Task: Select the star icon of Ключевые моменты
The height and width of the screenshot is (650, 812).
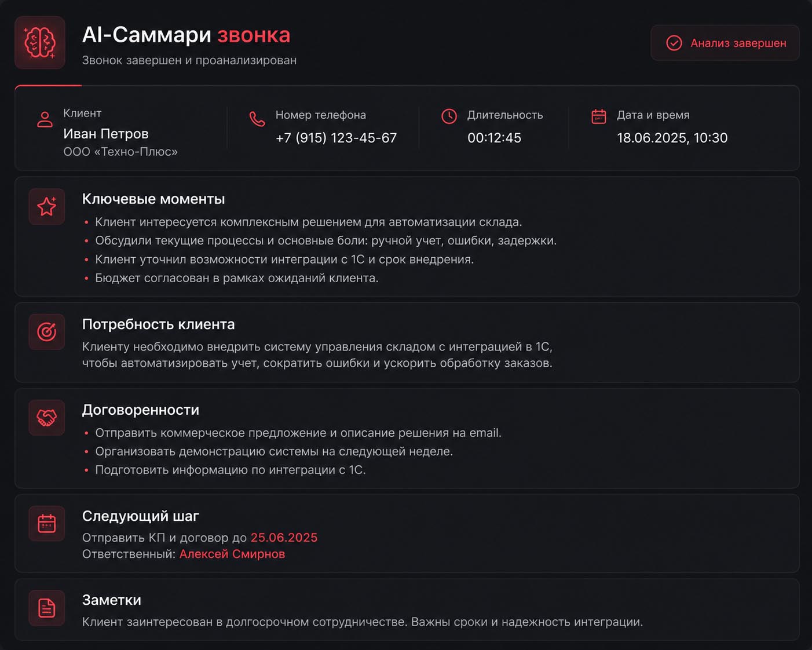Action: click(47, 207)
